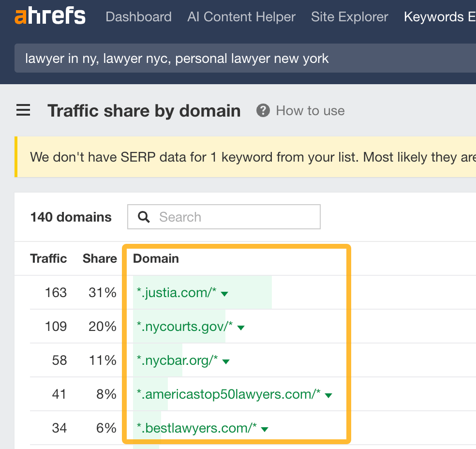Go to the Dashboard menu item

(x=138, y=16)
